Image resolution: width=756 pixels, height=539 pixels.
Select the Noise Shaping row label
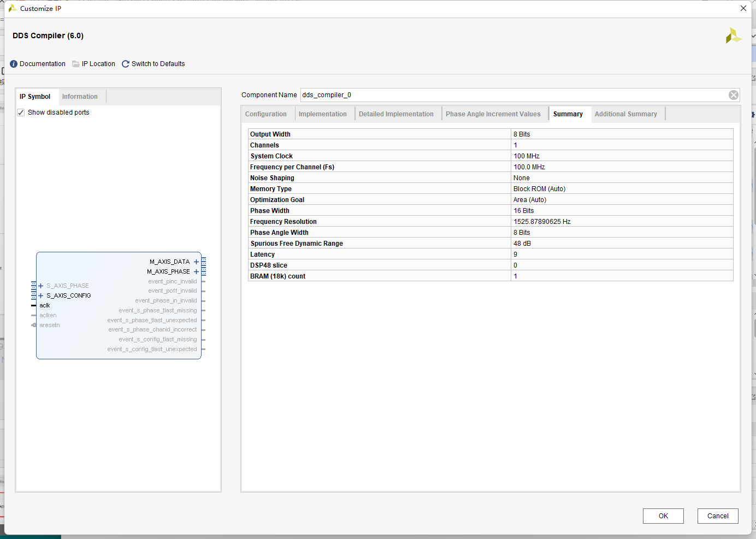pos(272,178)
